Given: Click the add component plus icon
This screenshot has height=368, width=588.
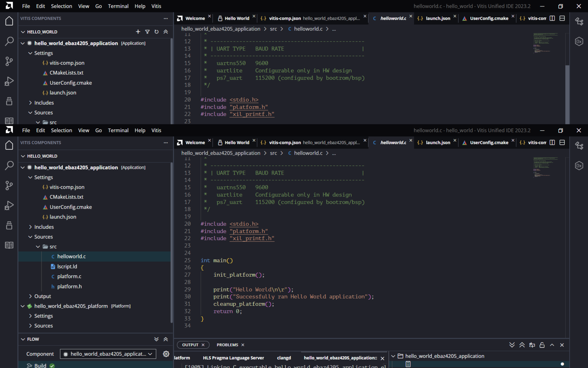Looking at the screenshot, I should [138, 32].
